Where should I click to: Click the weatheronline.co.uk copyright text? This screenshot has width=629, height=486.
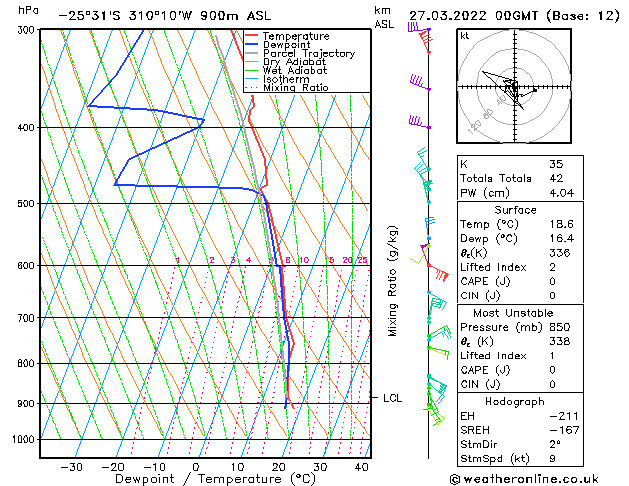click(524, 479)
